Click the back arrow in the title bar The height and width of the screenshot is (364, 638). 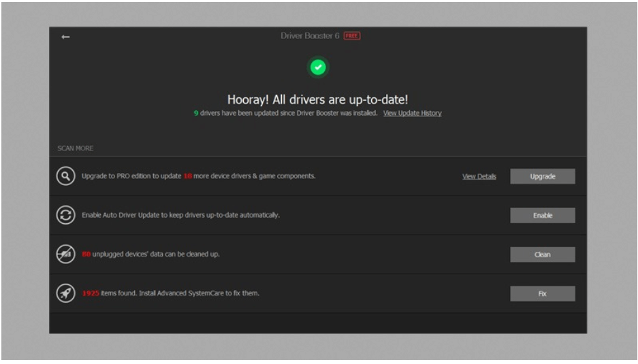(65, 37)
